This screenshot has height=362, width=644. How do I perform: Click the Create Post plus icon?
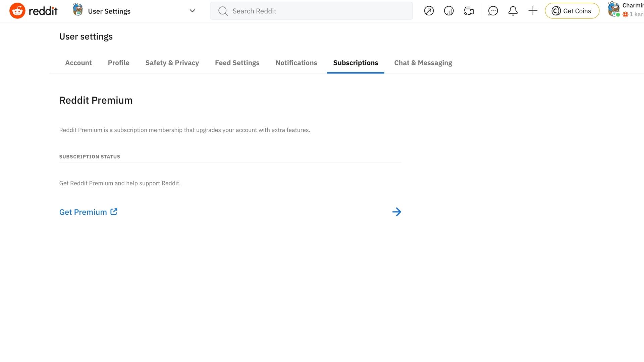tap(533, 11)
